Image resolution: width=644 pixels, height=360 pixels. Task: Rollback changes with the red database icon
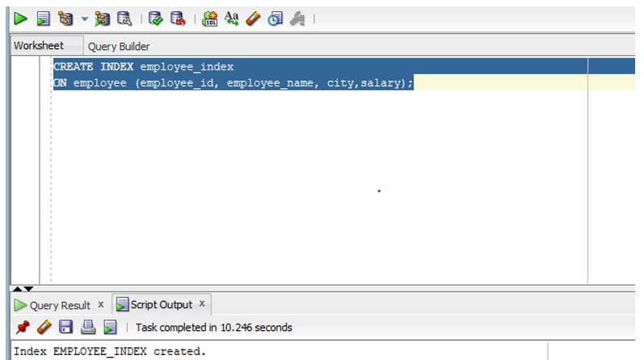pos(178,19)
